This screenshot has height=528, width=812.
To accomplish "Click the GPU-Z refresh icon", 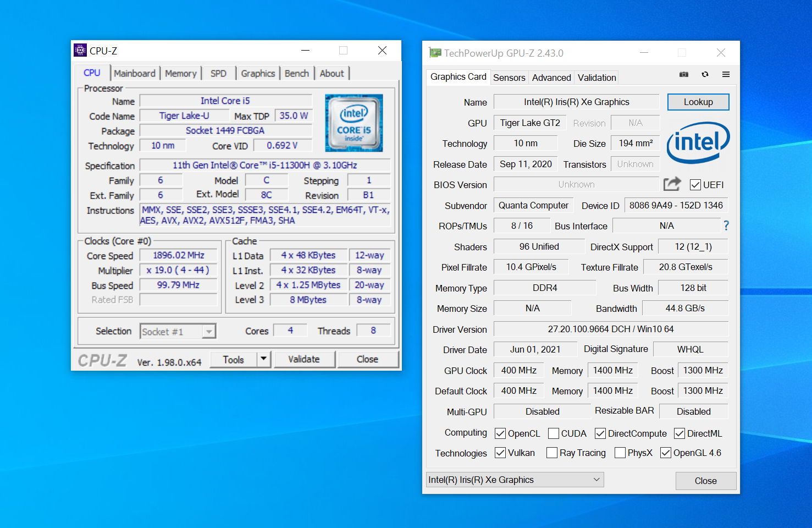I will click(705, 74).
